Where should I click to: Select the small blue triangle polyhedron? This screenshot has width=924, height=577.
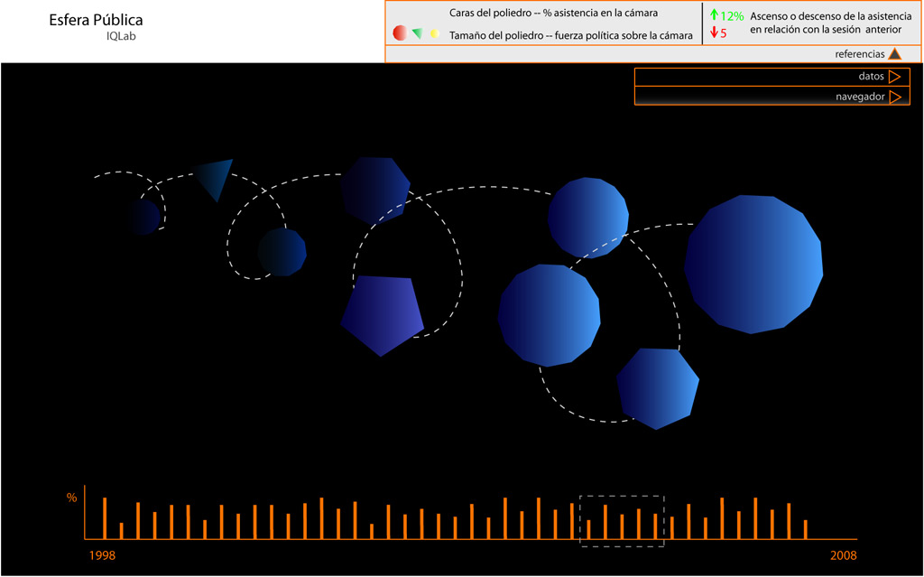(217, 177)
